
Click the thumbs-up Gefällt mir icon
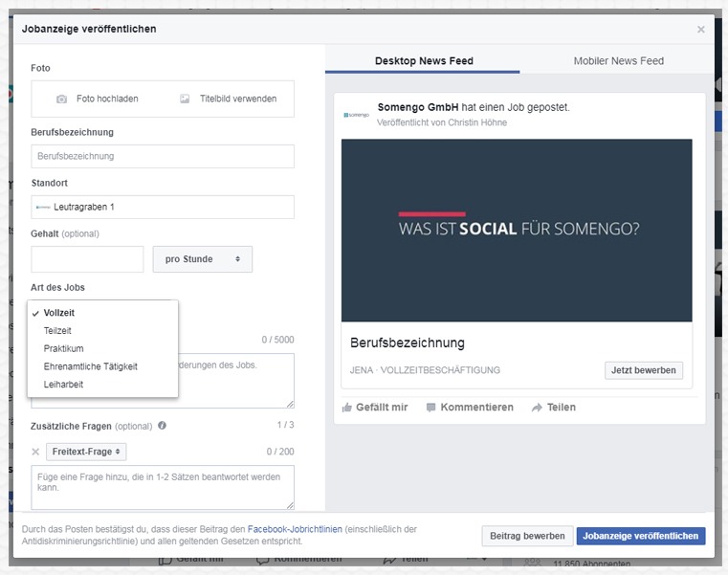pos(347,408)
